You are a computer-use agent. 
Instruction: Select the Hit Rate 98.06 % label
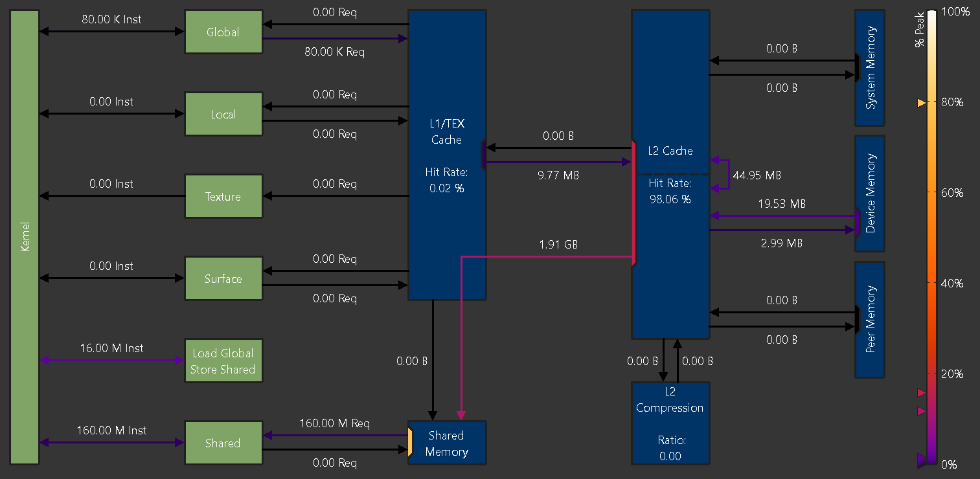coord(670,192)
